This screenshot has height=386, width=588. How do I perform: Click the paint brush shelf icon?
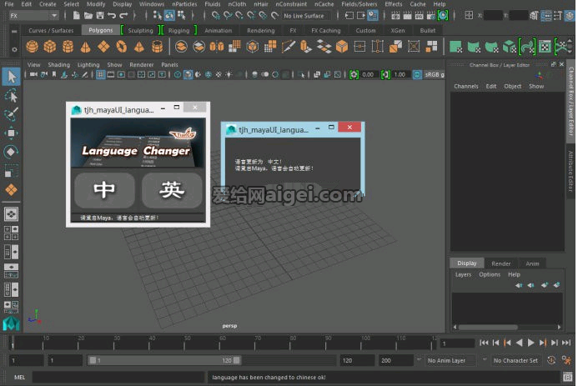point(288,47)
